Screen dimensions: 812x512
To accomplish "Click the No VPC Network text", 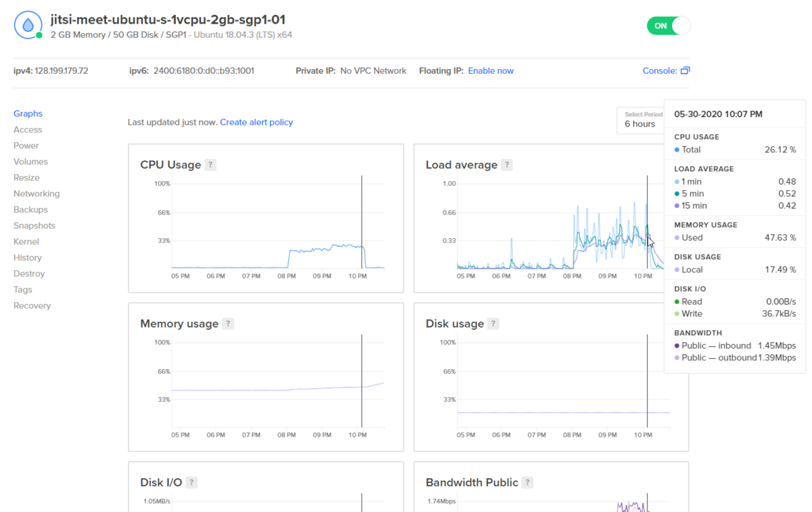I will coord(374,70).
